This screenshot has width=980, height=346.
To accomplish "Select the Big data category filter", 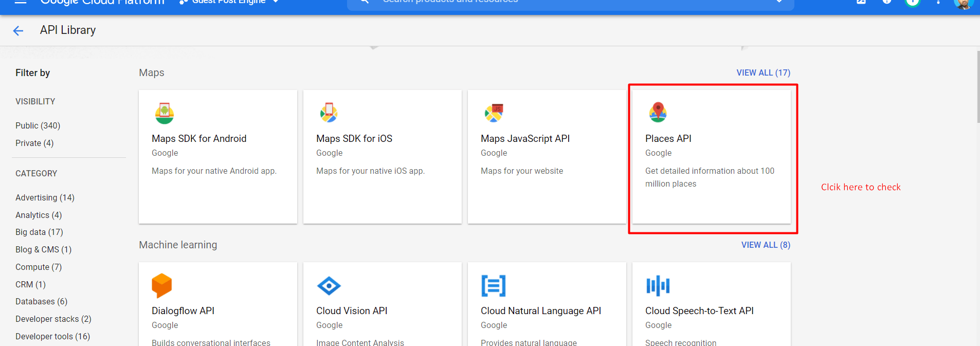I will [39, 232].
